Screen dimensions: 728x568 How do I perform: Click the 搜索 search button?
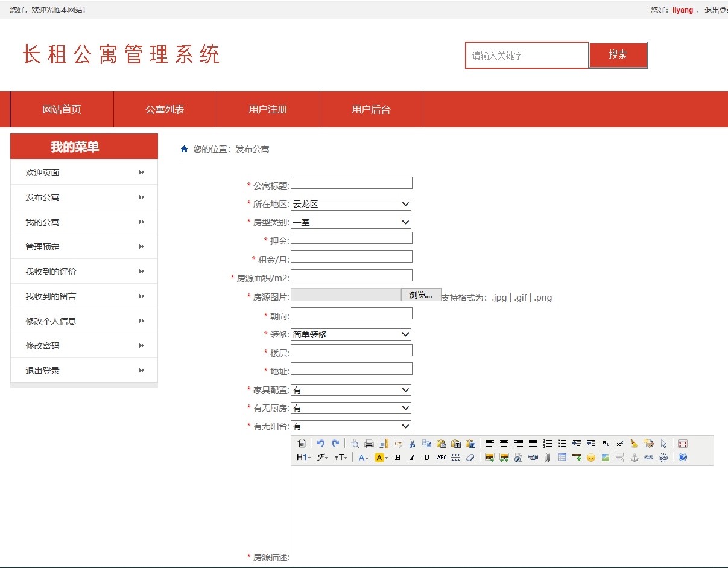coord(618,55)
